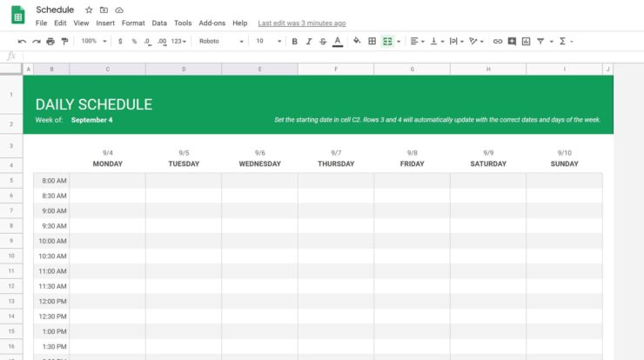
Task: Open the Format menu
Action: click(x=133, y=23)
